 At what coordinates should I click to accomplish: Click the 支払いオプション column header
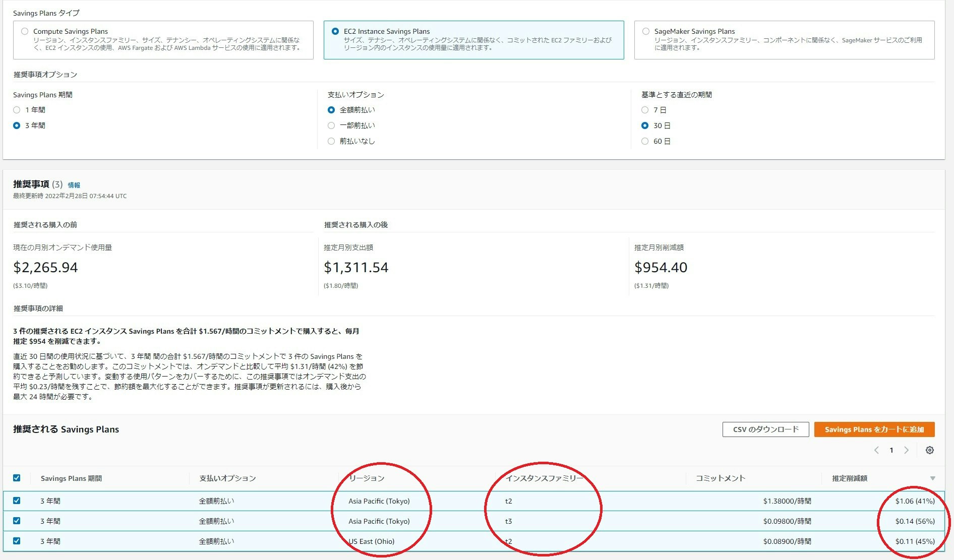227,478
